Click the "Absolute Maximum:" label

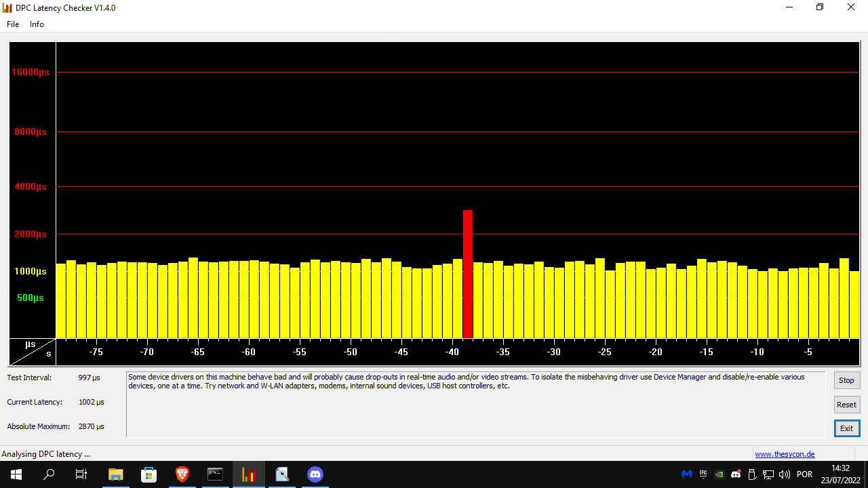click(x=39, y=426)
